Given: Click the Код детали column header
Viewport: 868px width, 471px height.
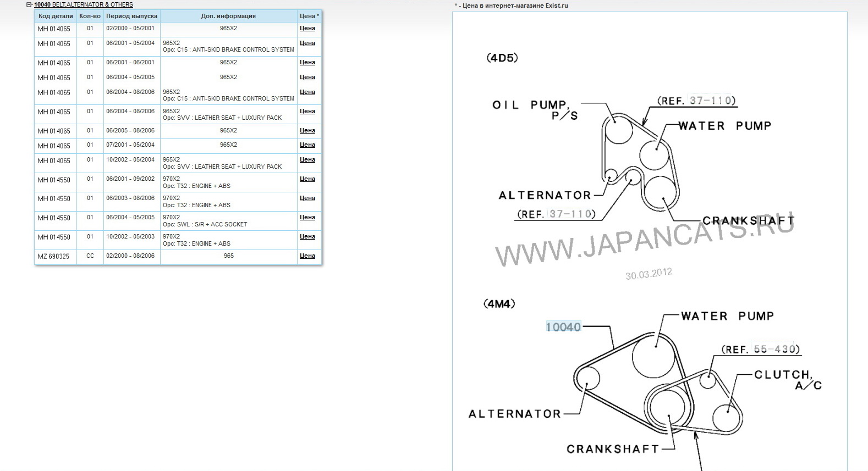Looking at the screenshot, I should pos(56,16).
